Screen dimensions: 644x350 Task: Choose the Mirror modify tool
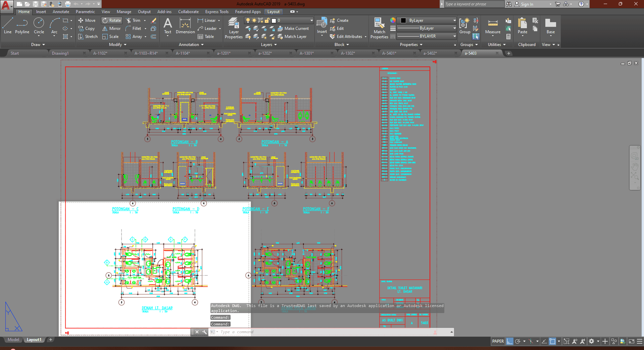(x=111, y=29)
